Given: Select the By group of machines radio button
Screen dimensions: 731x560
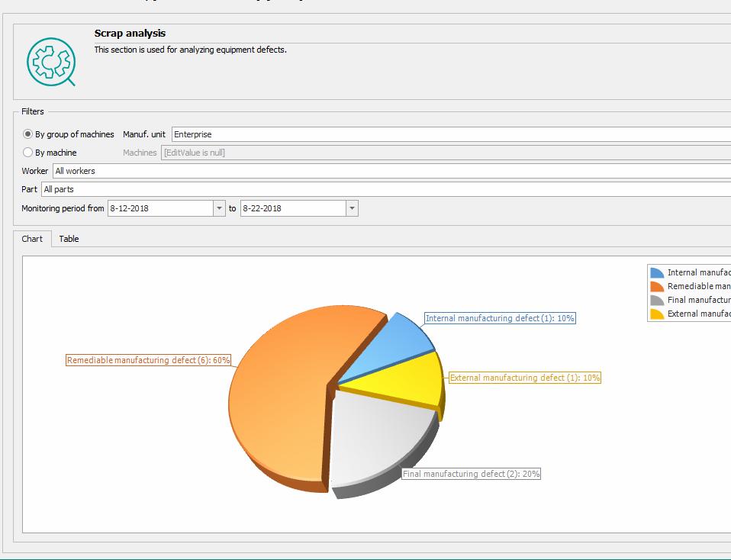Looking at the screenshot, I should tap(27, 134).
